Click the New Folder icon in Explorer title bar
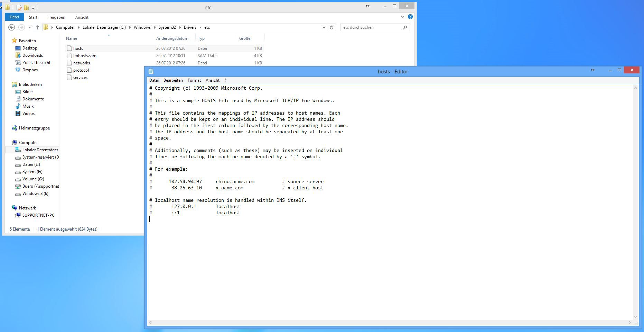This screenshot has height=332, width=644. pos(26,7)
